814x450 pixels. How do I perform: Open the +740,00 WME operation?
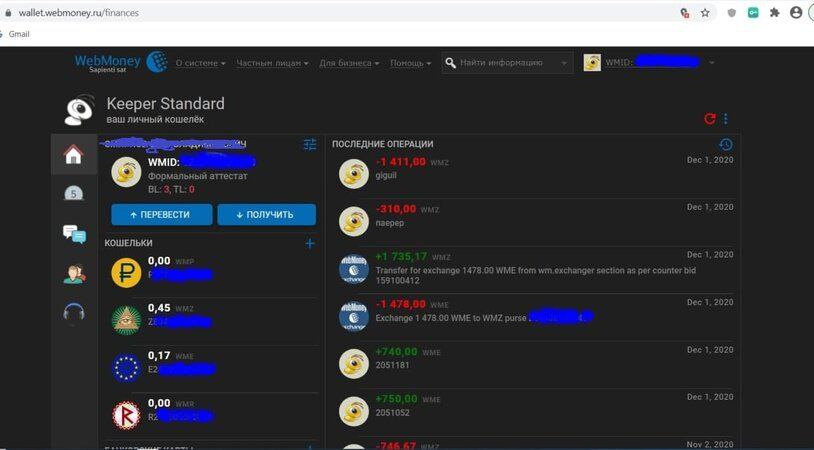point(536,364)
